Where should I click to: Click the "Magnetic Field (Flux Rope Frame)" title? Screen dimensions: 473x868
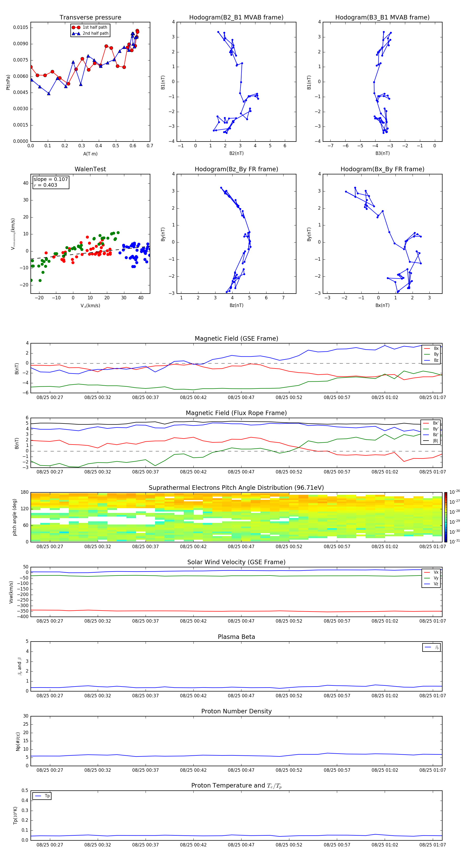click(236, 413)
